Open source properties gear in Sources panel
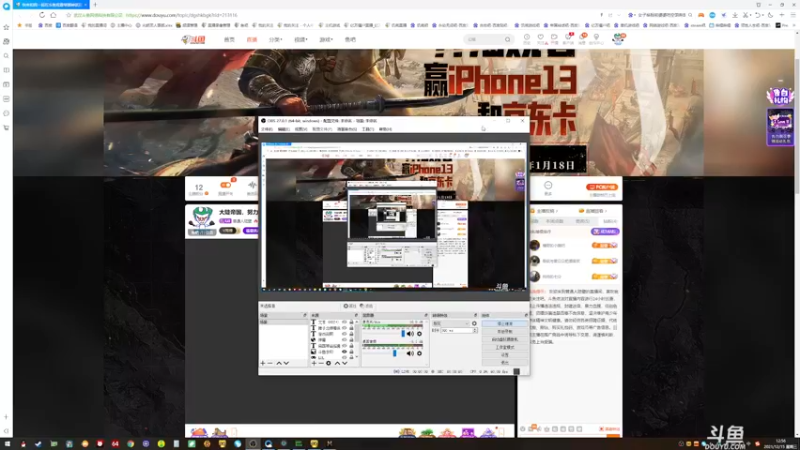The image size is (800, 450). [329, 363]
